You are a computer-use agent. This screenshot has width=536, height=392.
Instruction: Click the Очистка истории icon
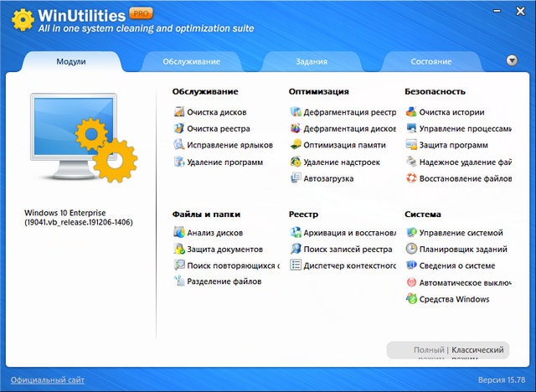[x=411, y=111]
